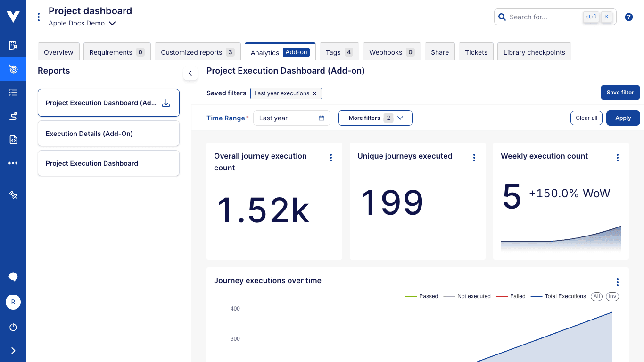Screen dimensions: 644x362
Task: Remove the Last year executions saved filter
Action: [x=315, y=93]
